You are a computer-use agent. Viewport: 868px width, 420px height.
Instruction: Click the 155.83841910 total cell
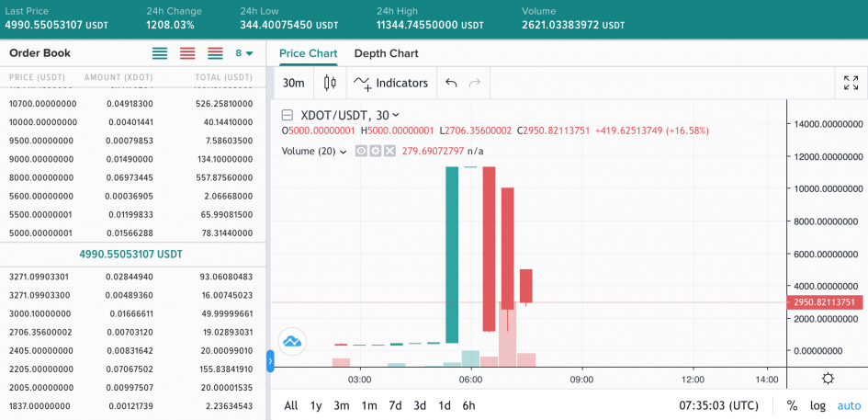click(x=224, y=369)
